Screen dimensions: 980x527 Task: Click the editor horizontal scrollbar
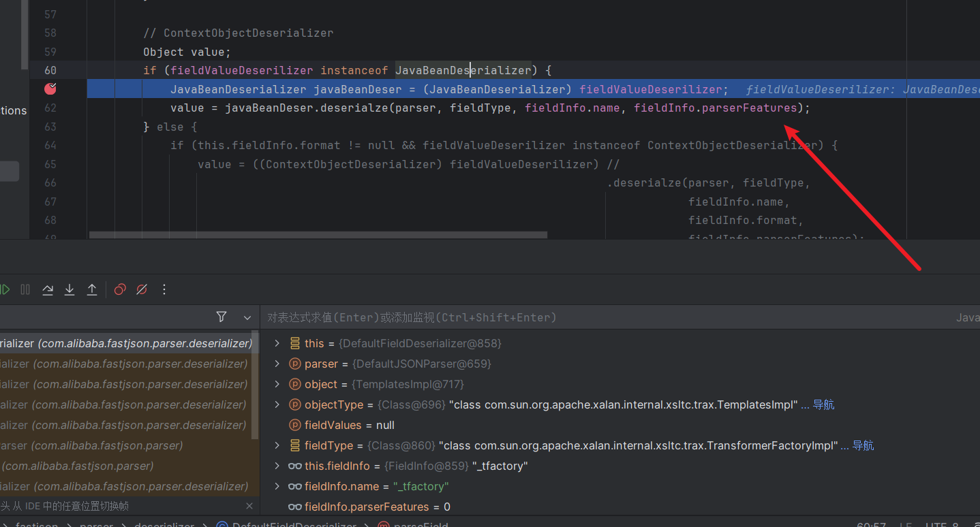click(318, 235)
